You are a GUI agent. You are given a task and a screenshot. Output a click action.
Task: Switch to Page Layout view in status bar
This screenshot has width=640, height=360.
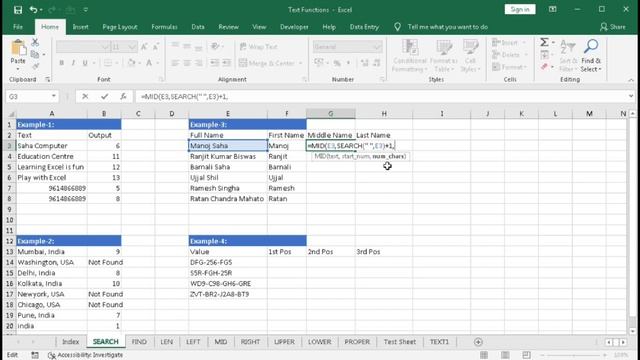click(x=505, y=355)
